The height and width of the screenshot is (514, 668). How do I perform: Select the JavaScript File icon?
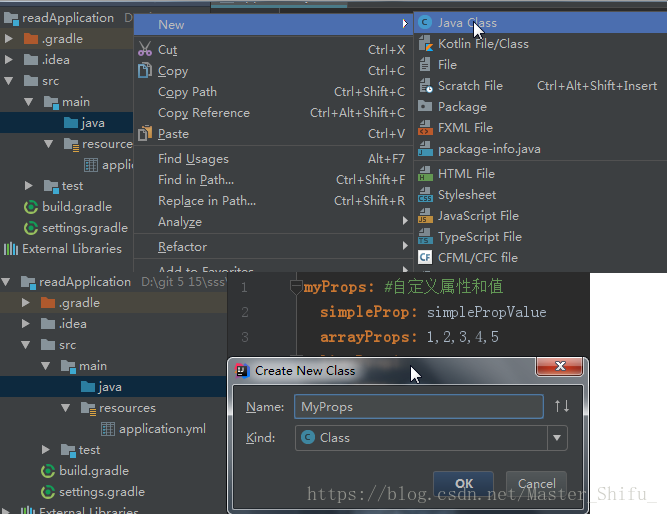(425, 215)
